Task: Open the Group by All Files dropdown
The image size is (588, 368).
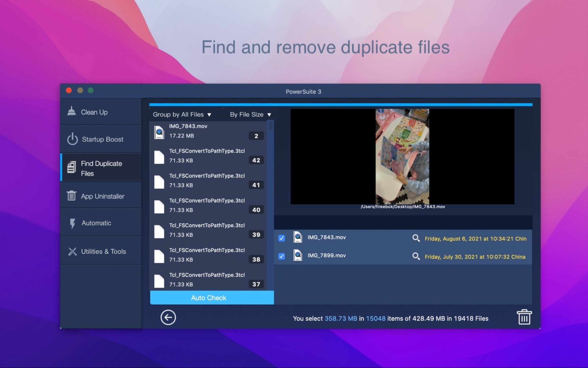Action: (x=182, y=115)
